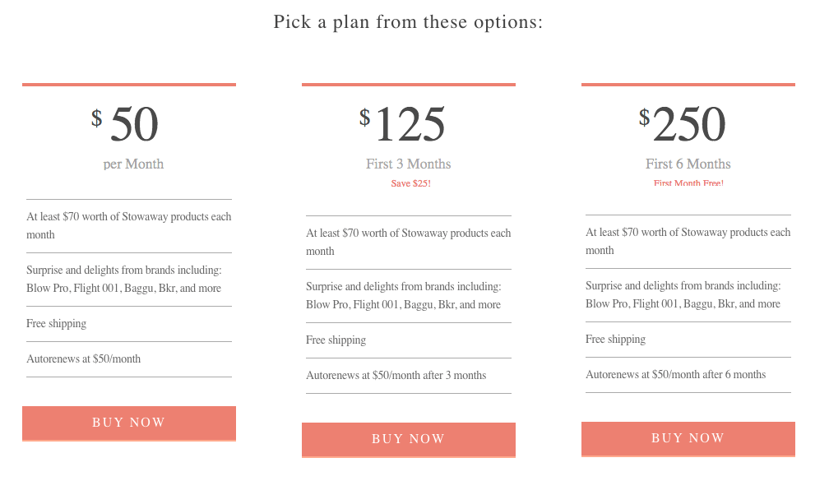Click the 'per Month' label

133,164
